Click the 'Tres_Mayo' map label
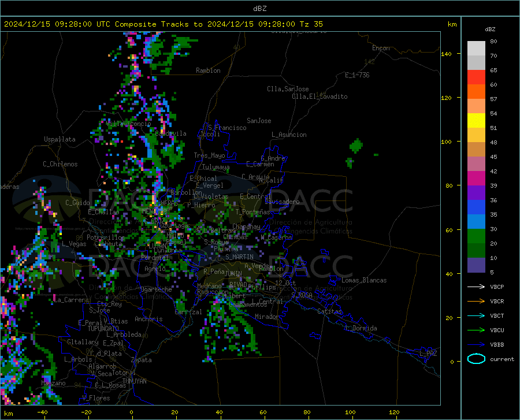The height and width of the screenshot is (420, 520). (209, 155)
